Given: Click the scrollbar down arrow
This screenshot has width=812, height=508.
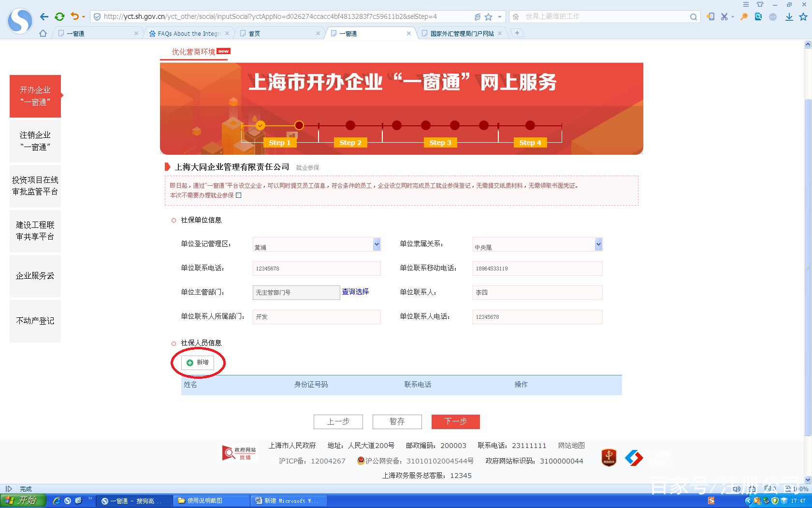Looking at the screenshot, I should [x=808, y=479].
